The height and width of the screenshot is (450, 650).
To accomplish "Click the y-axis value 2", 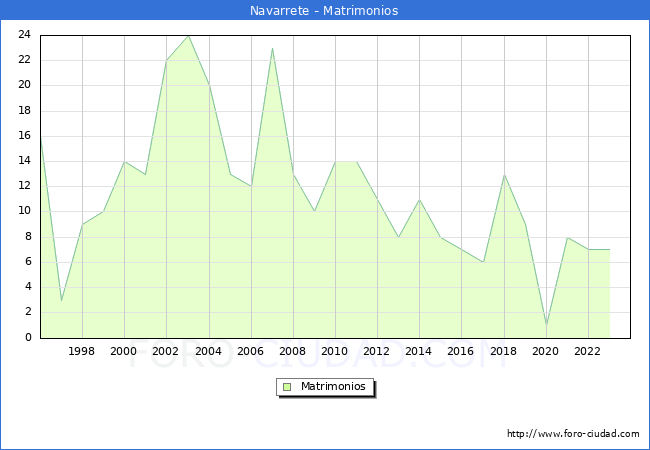I will click(28, 312).
